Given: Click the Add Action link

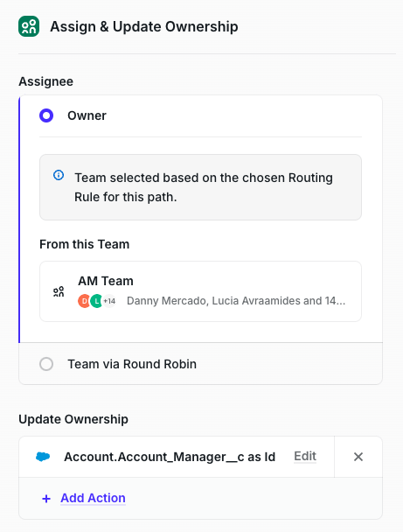Looking at the screenshot, I should (94, 498).
